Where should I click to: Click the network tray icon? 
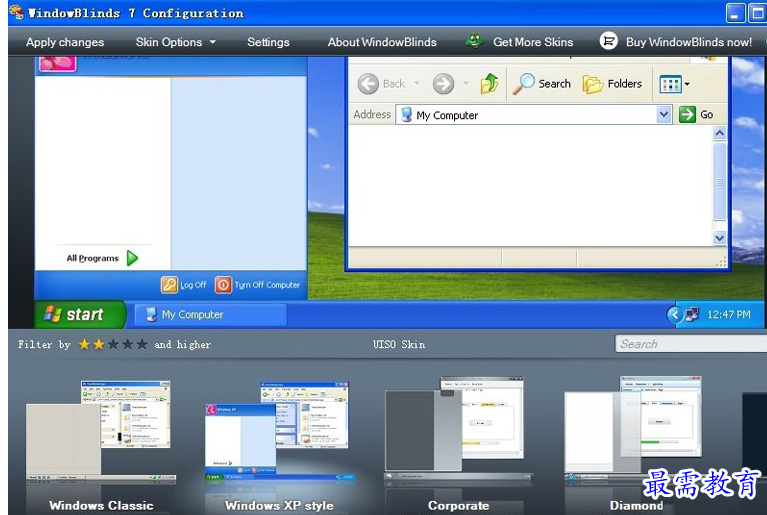tap(692, 314)
